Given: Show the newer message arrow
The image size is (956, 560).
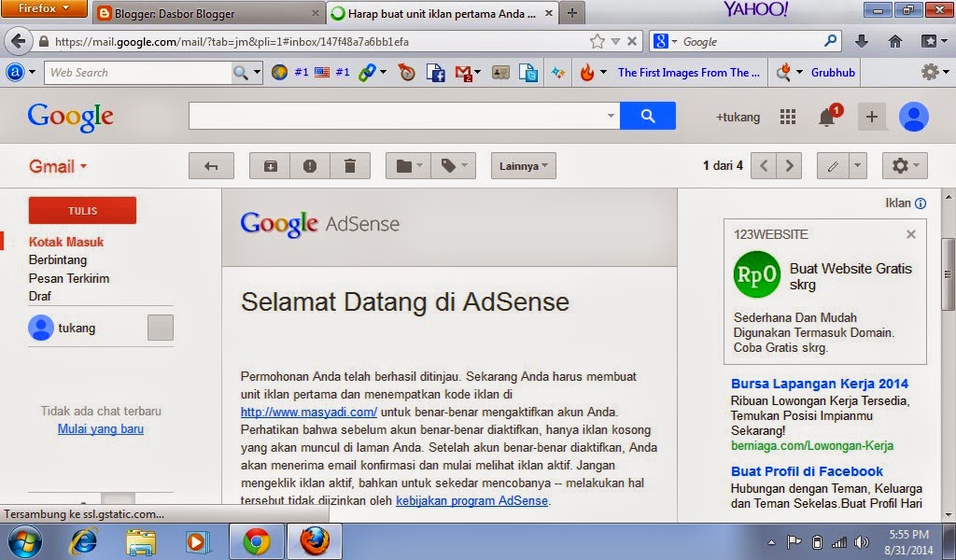Looking at the screenshot, I should click(764, 166).
